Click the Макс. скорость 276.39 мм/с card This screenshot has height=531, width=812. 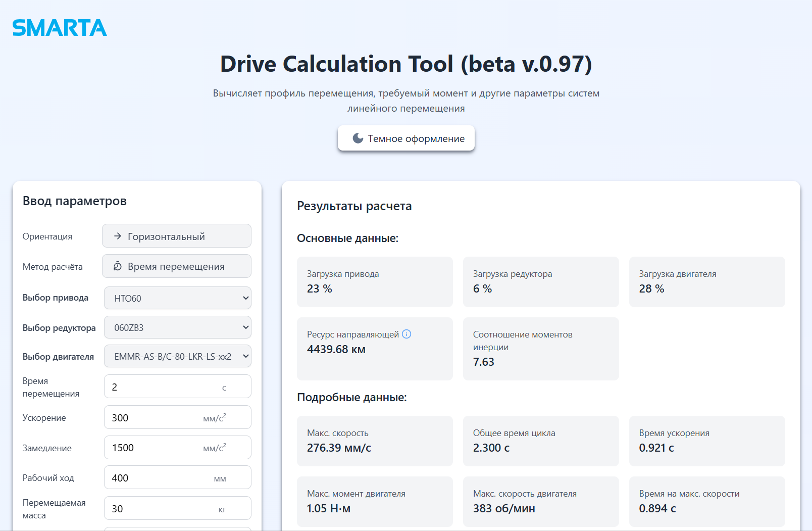coord(375,441)
